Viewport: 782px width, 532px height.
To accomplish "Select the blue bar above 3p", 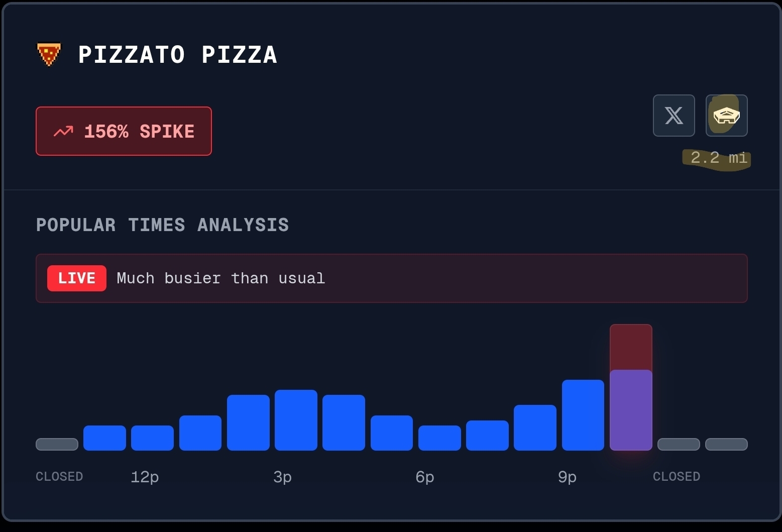I will click(x=296, y=420).
